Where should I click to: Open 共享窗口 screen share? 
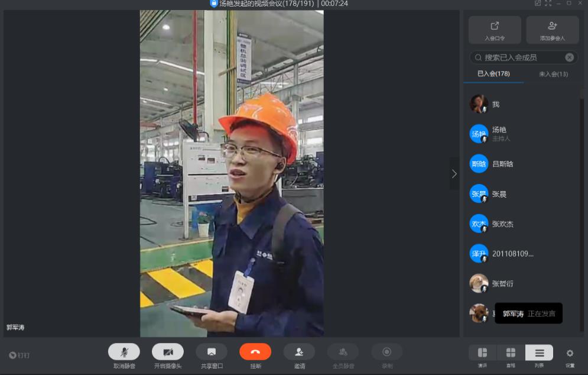[212, 352]
